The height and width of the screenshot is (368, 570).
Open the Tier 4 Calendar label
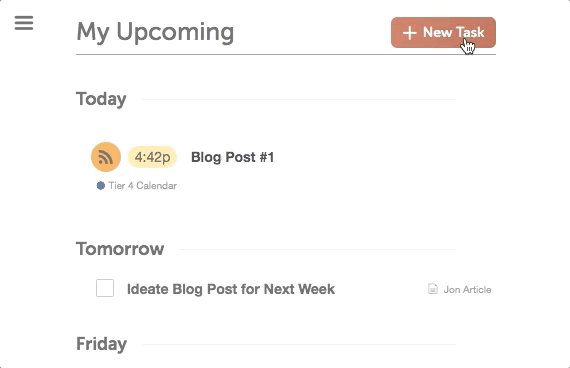click(142, 186)
